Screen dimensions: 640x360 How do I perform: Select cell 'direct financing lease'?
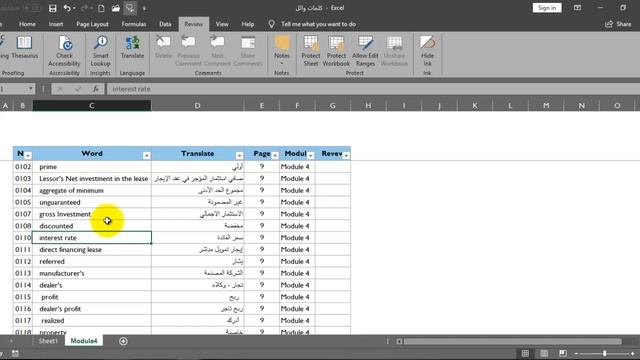click(x=92, y=249)
